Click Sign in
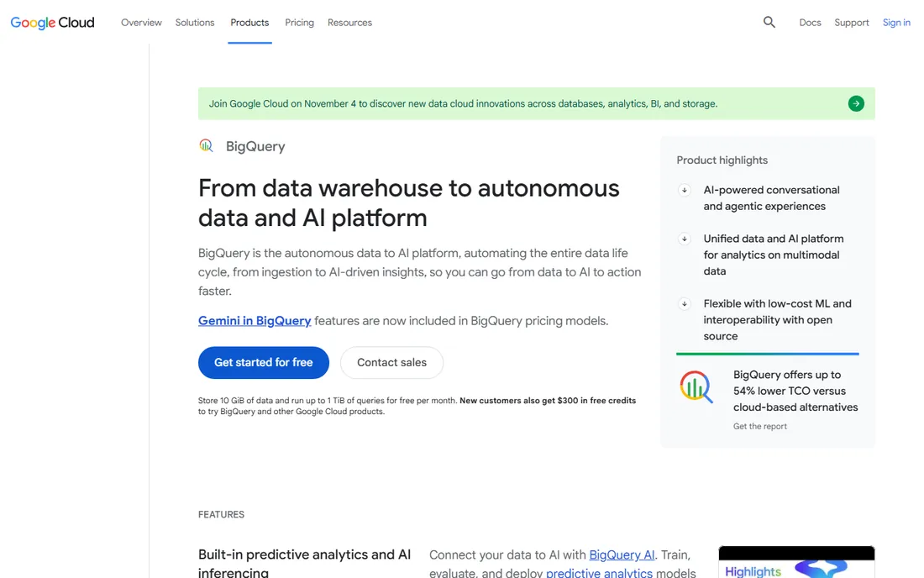924x578 pixels. pos(896,23)
